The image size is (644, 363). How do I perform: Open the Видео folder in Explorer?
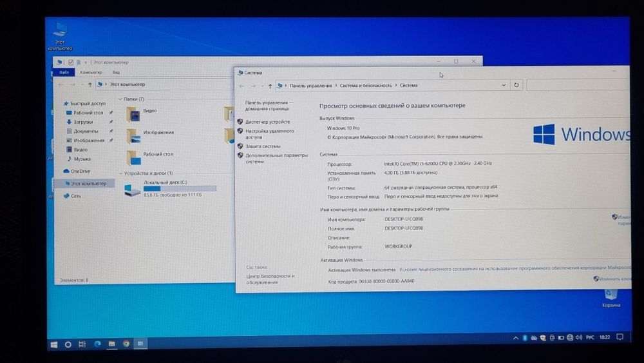142,114
